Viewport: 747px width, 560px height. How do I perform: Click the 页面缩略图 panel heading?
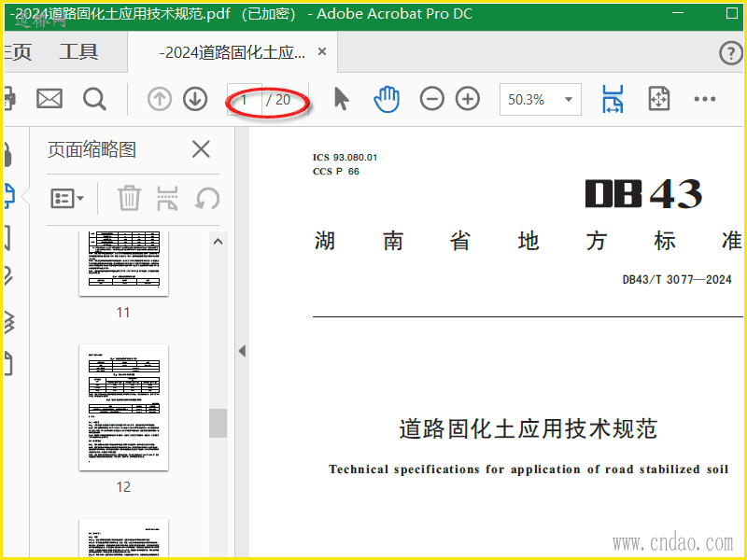(92, 149)
